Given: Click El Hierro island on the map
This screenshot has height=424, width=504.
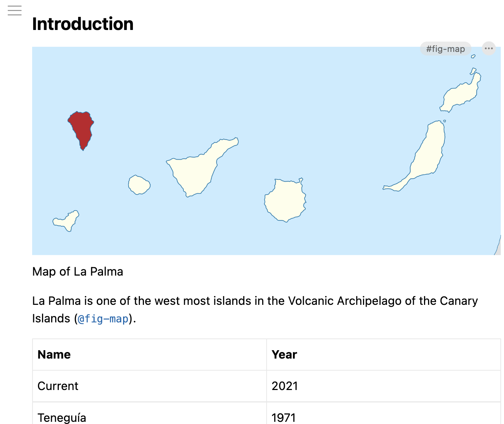Looking at the screenshot, I should [x=68, y=221].
